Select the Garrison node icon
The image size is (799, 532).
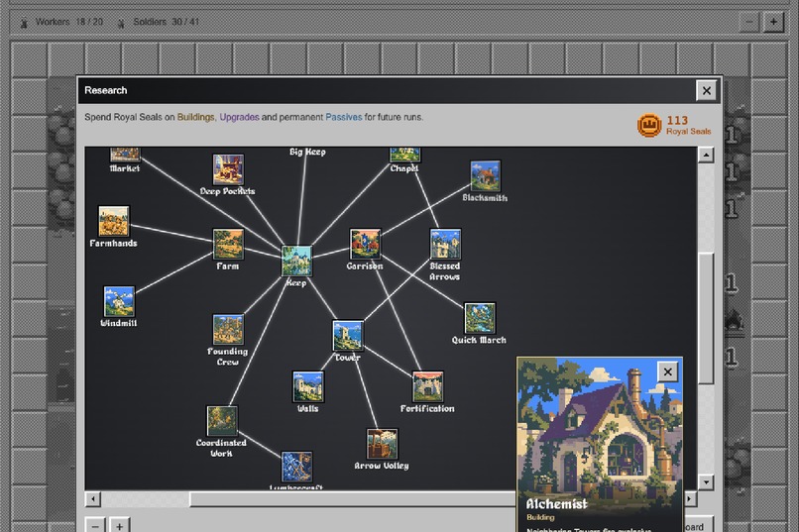365,244
